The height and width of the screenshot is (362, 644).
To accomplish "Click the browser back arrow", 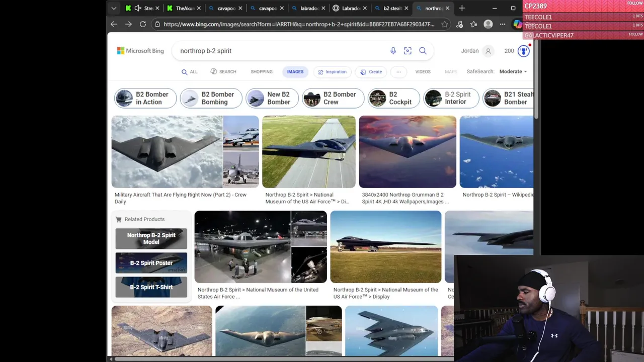I will point(114,24).
